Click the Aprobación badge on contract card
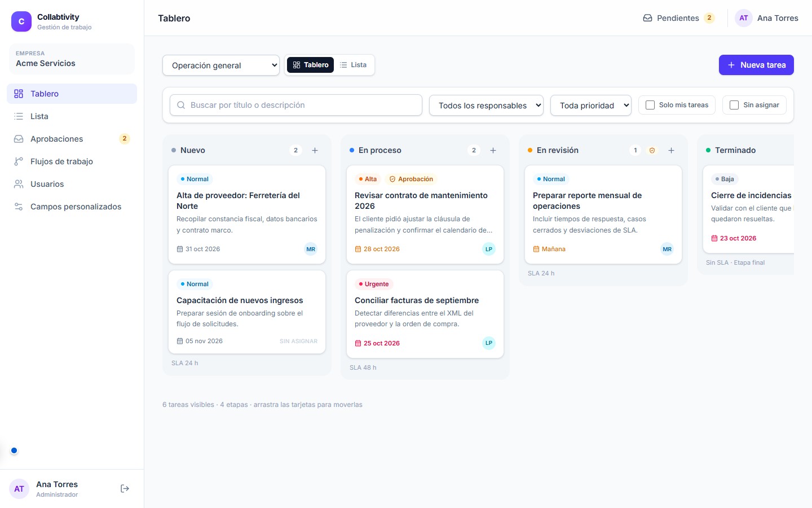 (412, 179)
